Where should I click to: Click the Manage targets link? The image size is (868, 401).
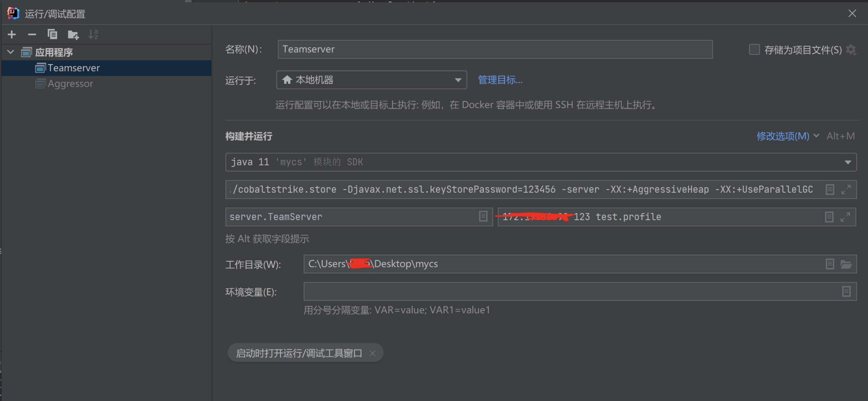pos(500,80)
